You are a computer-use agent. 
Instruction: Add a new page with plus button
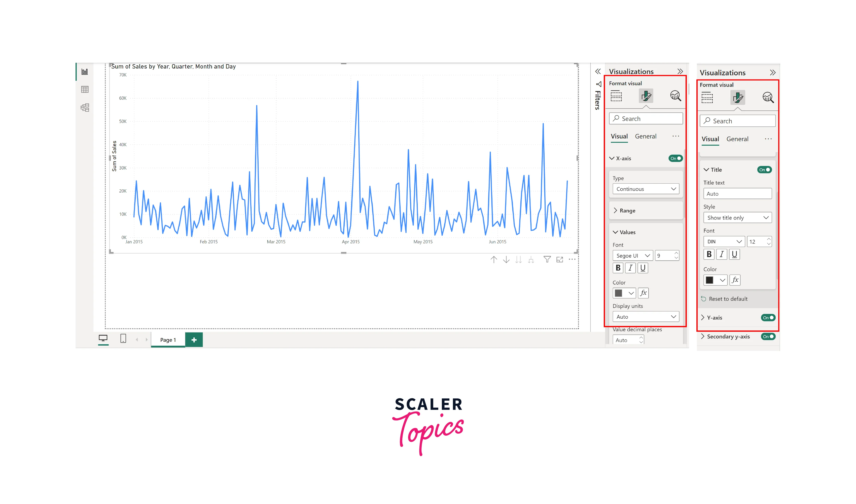(x=194, y=340)
